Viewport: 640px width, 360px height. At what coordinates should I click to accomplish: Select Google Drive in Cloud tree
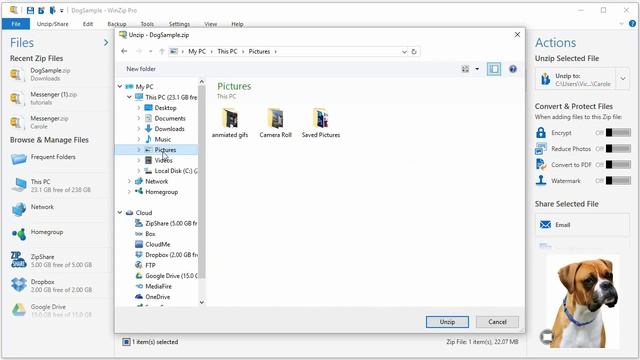(166, 276)
